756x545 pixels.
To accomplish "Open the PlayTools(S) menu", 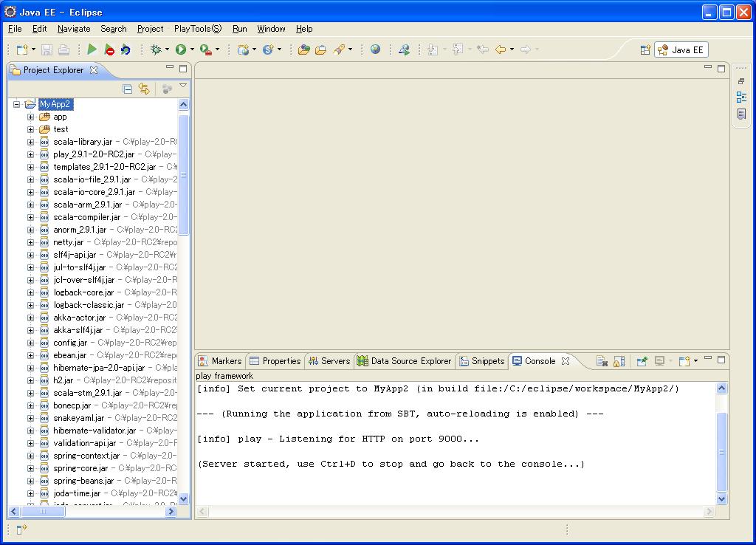I will pyautogui.click(x=198, y=29).
